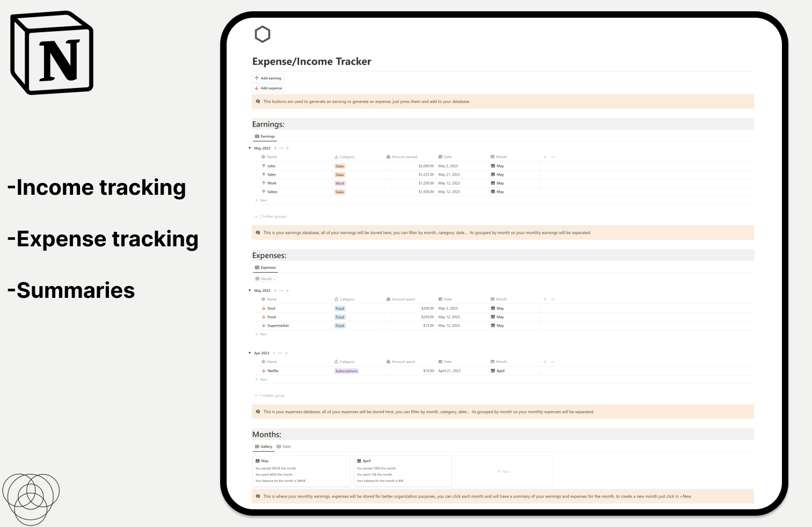The width and height of the screenshot is (812, 527).
Task: Open the Month filter dropdown
Action: [x=265, y=279]
